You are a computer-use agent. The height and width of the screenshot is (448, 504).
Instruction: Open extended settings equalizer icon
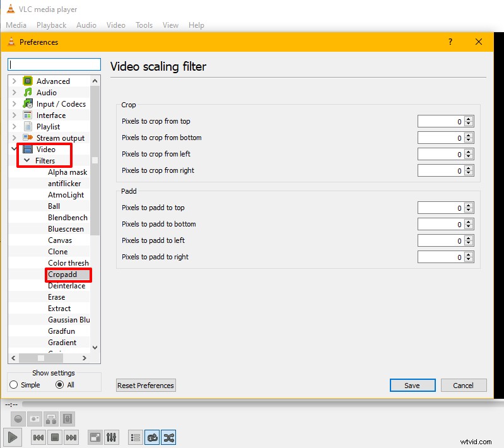111,437
